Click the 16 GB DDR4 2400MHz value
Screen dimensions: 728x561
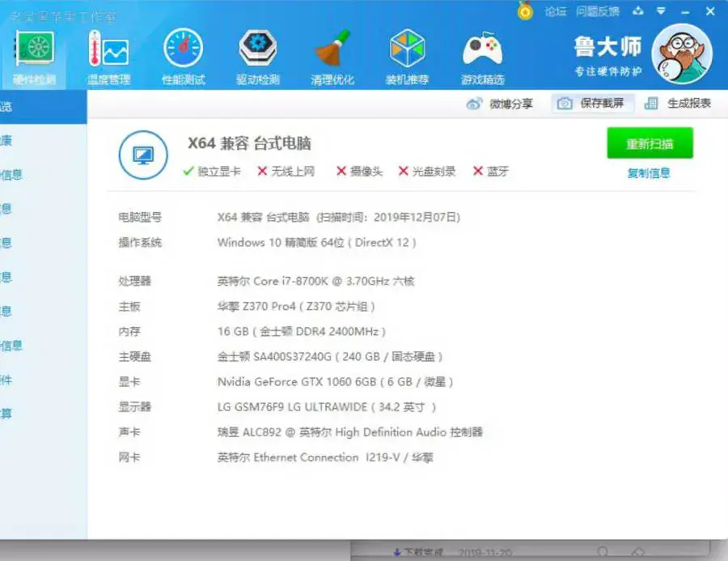point(302,331)
